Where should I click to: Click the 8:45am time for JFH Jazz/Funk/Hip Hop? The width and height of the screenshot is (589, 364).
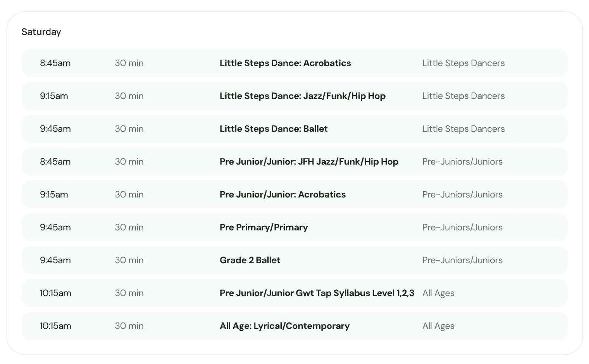pos(55,162)
